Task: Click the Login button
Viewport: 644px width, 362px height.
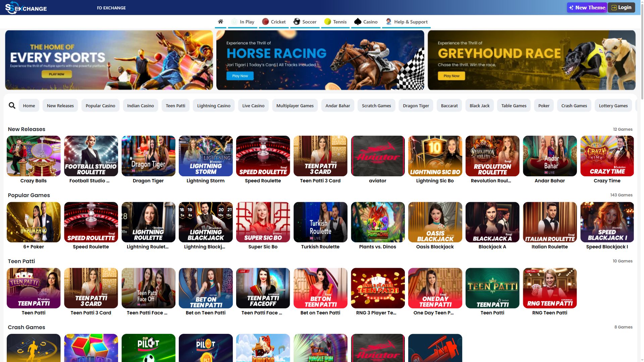Action: (x=621, y=7)
